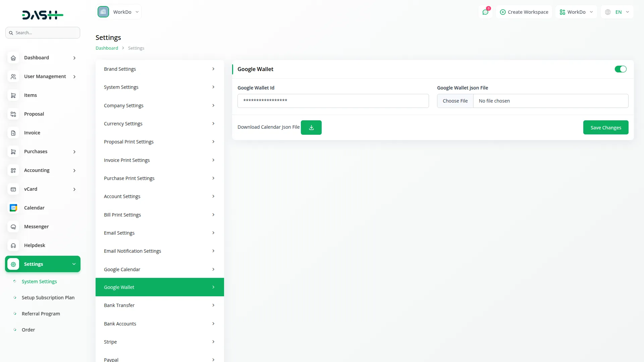Expand the Purchases sidebar menu

74,152
